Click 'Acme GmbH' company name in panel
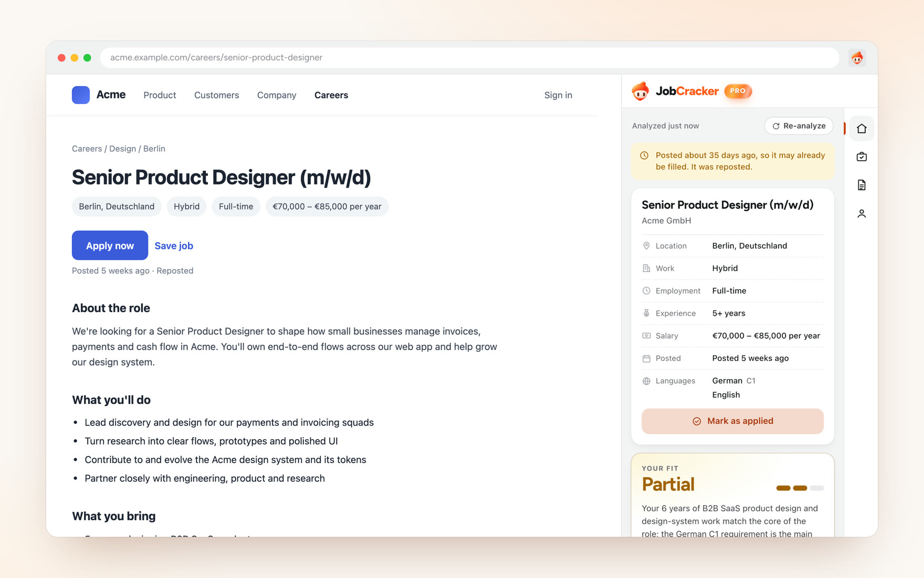This screenshot has height=578, width=924. (x=666, y=221)
